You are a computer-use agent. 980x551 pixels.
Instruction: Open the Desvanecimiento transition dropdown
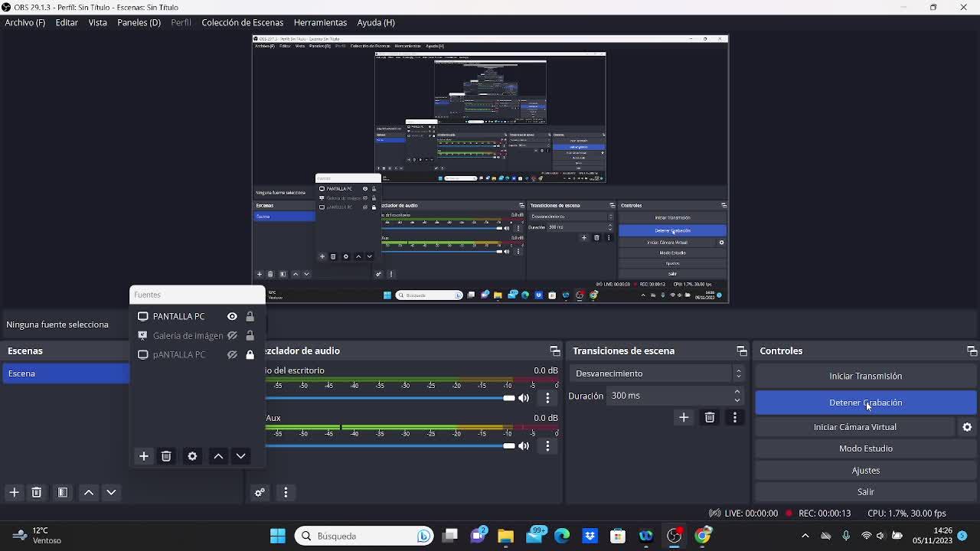pos(658,373)
